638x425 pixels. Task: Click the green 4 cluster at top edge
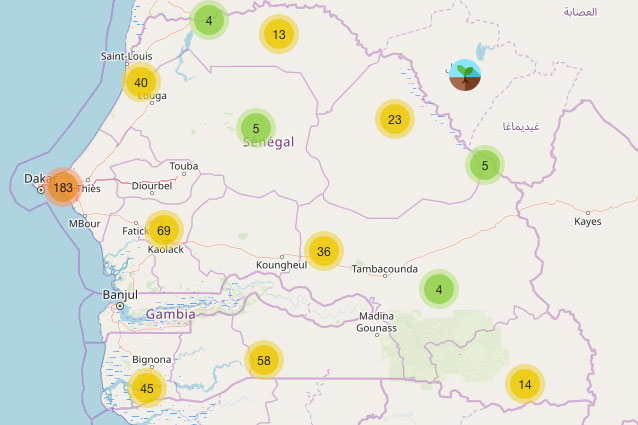point(208,20)
